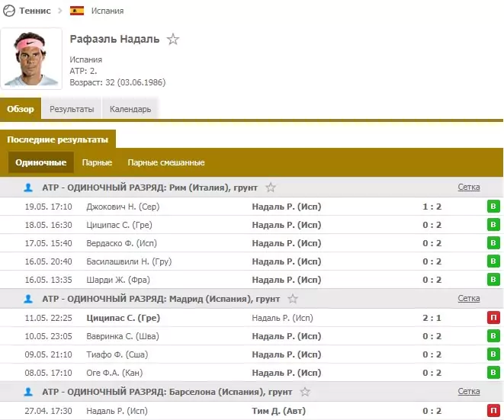Click Rafael Nadal's profile photo
The height and width of the screenshot is (420, 504).
tap(31, 59)
